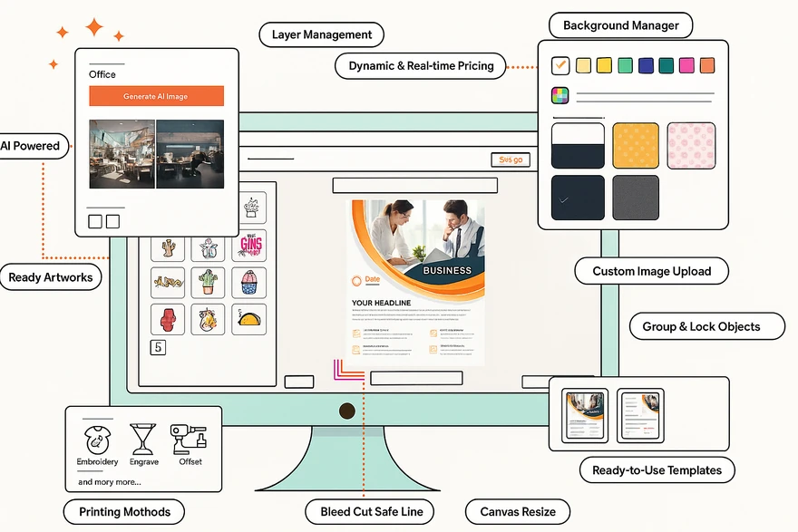This screenshot has height=532, width=798.
Task: Select the red fire hydrant sticker
Action: [x=167, y=319]
